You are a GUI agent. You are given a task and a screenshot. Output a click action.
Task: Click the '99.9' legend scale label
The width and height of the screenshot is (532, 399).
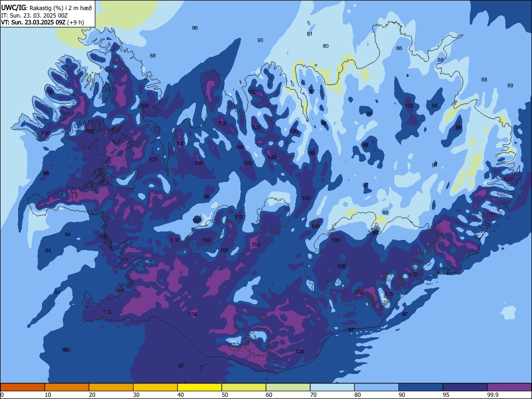[493, 395]
